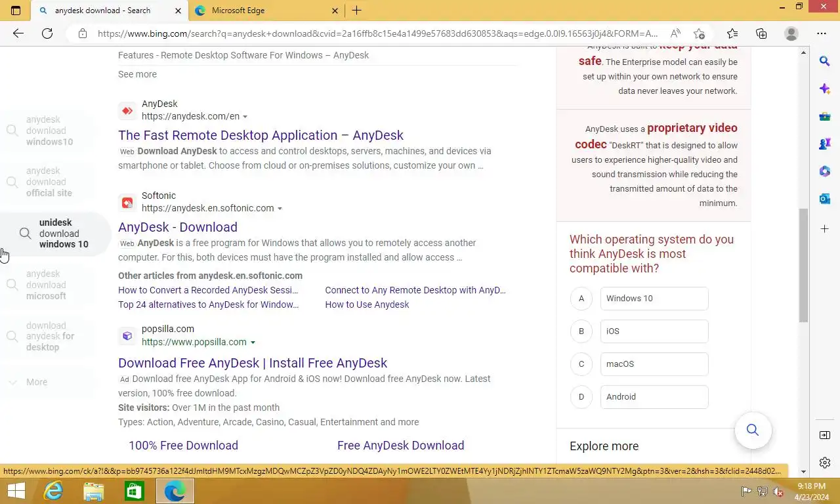Open How to Convert Recorded AnyDesk Session
840x504 pixels.
[208, 290]
